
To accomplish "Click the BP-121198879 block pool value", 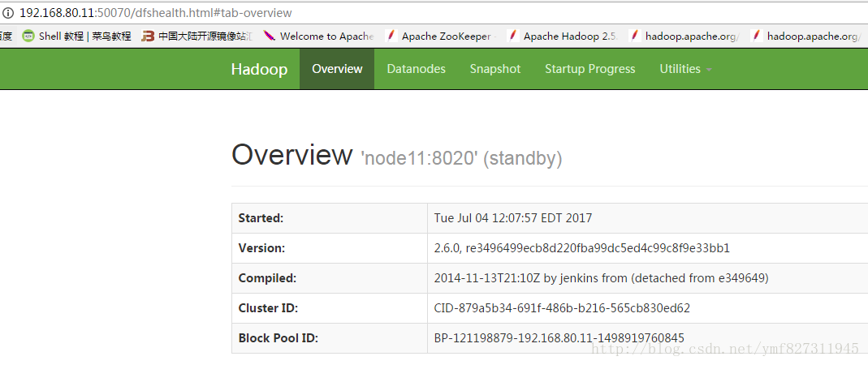I will pos(559,338).
